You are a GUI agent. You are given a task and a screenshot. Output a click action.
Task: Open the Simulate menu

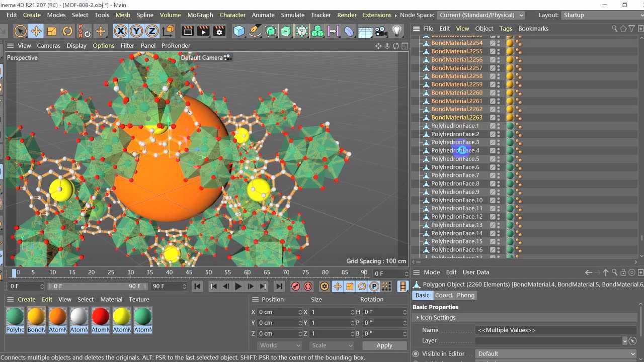[293, 15]
